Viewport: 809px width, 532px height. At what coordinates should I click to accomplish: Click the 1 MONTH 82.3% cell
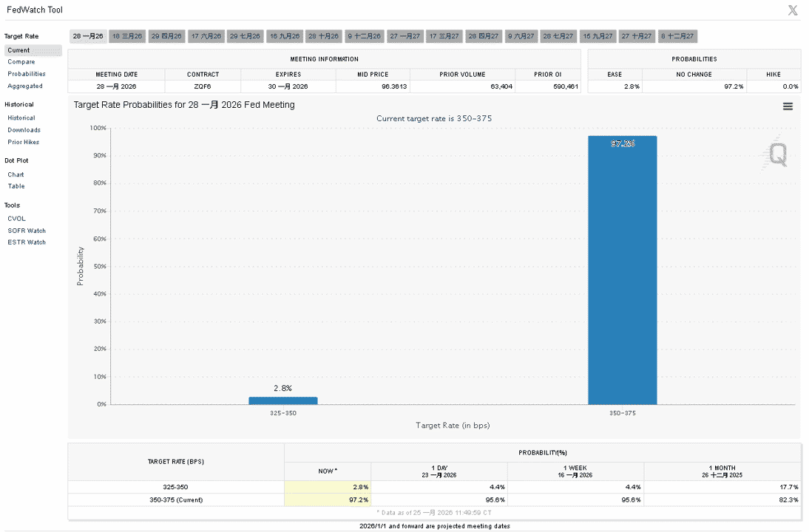point(722,500)
